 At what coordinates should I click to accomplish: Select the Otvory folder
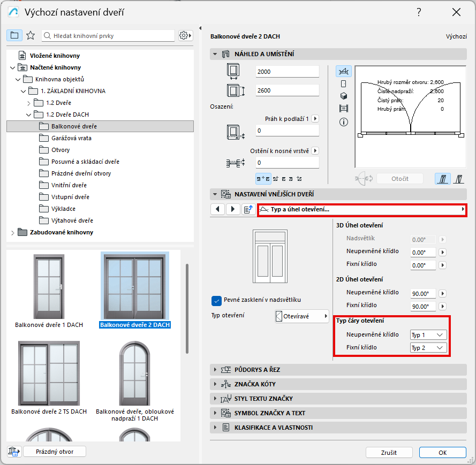coord(61,150)
